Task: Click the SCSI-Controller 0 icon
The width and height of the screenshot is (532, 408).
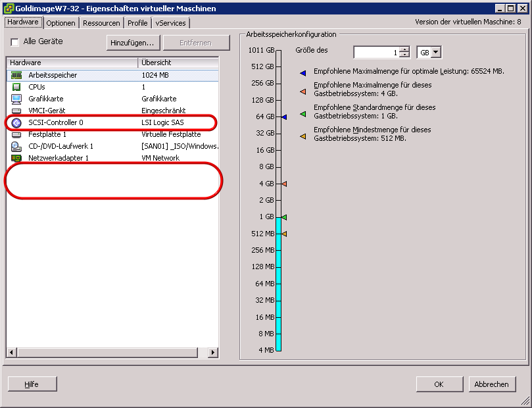Action: pos(16,122)
